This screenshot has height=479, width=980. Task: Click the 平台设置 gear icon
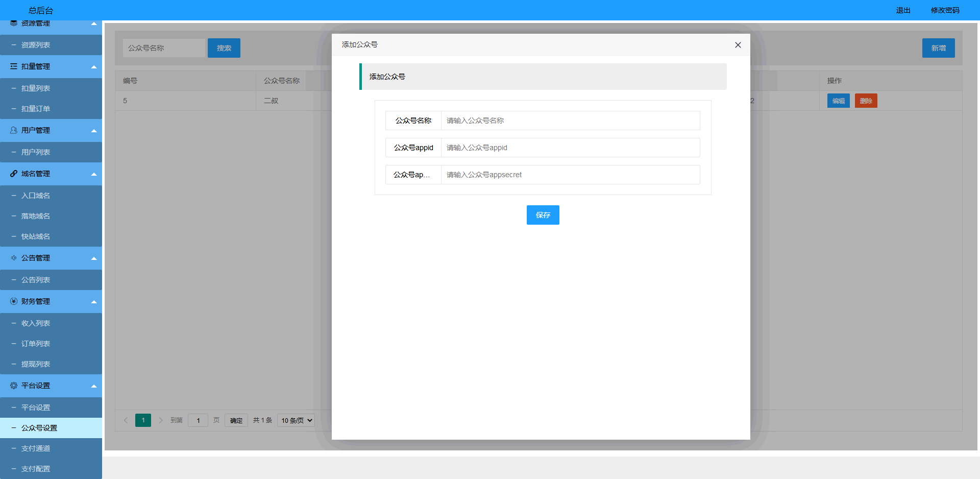[x=14, y=386]
